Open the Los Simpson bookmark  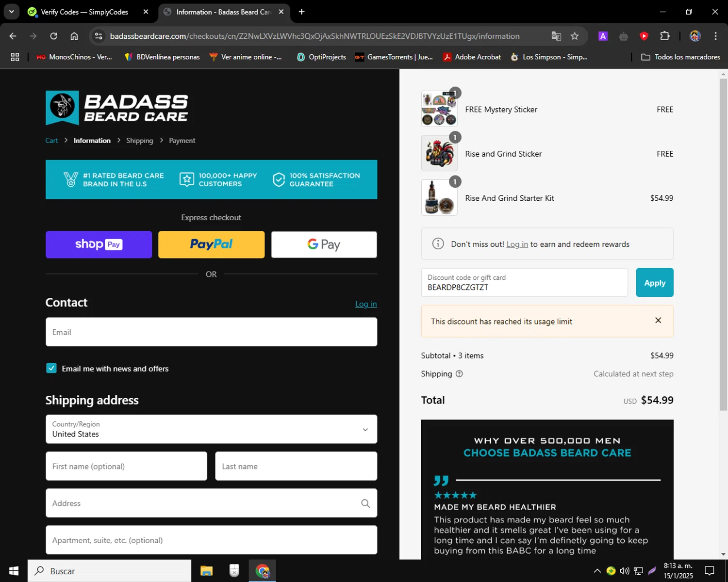click(x=549, y=57)
